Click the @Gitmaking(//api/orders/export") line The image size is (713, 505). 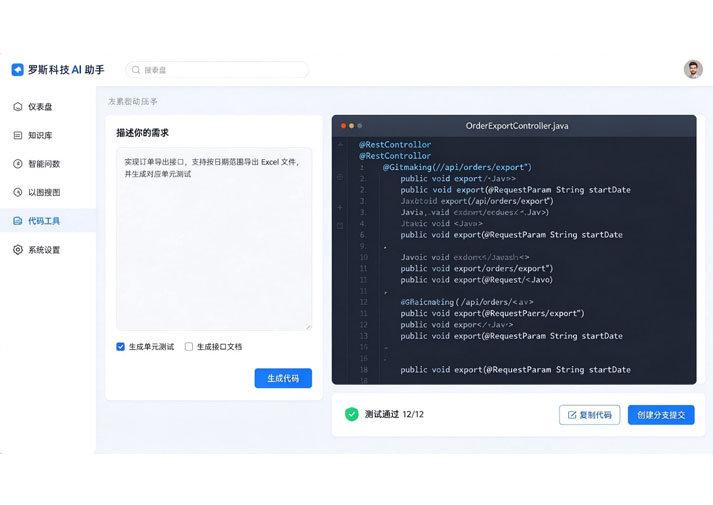coord(457,167)
